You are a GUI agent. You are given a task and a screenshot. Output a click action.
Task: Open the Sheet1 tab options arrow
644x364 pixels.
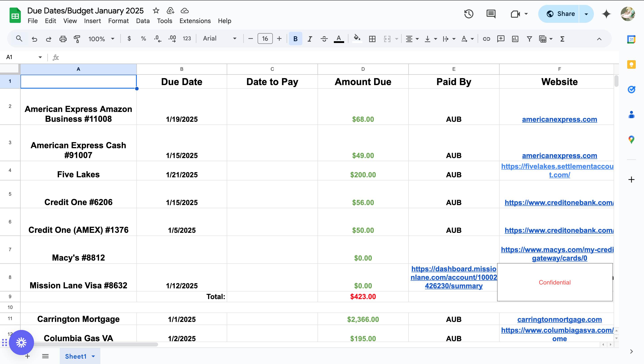tap(93, 356)
